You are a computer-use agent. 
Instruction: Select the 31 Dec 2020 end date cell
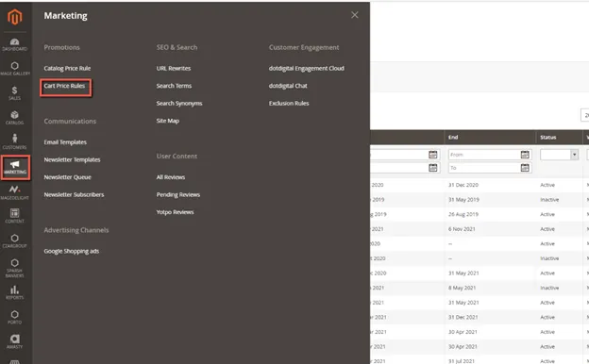point(463,185)
